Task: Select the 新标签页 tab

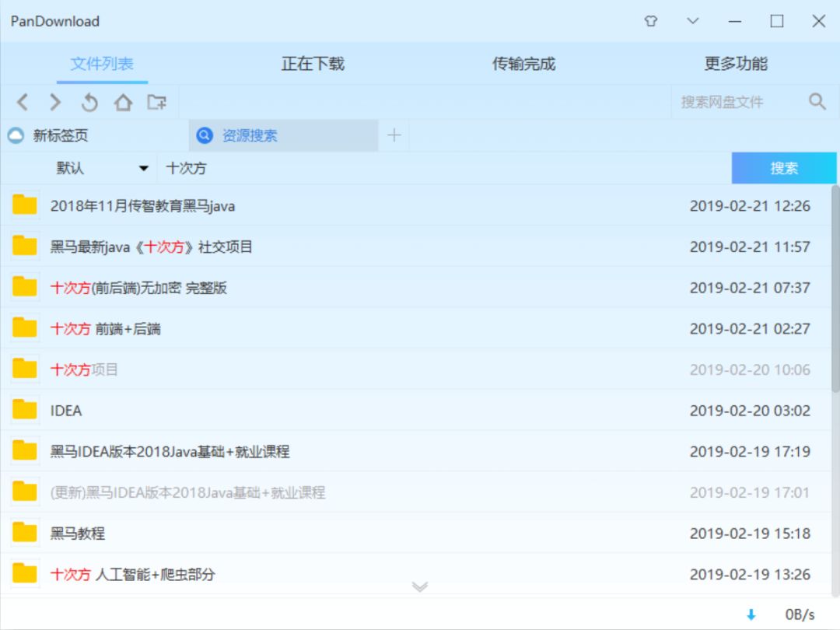Action: pyautogui.click(x=95, y=135)
